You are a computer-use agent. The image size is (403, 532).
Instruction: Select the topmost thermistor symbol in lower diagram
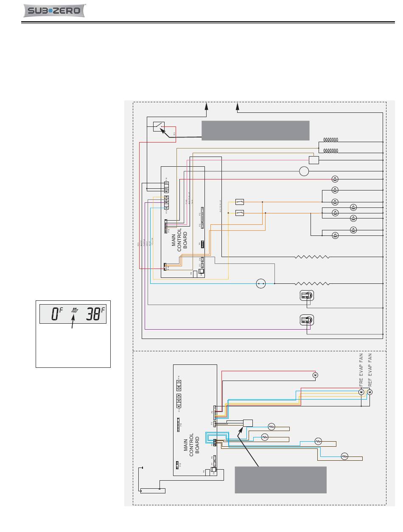[x=271, y=426]
